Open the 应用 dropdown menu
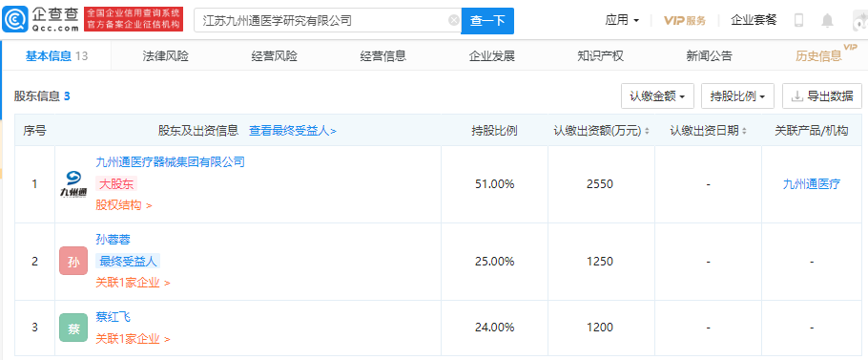This screenshot has width=868, height=360. pos(622,20)
